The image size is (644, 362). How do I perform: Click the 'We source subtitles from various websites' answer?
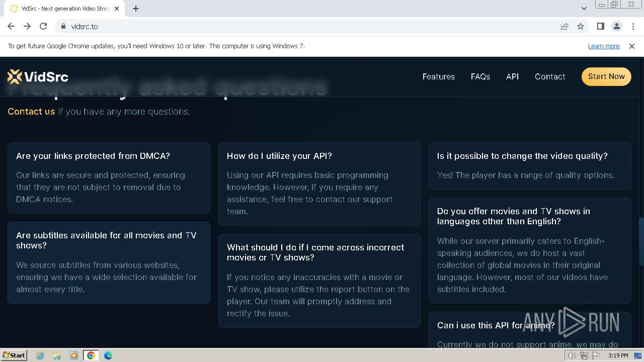(x=107, y=277)
